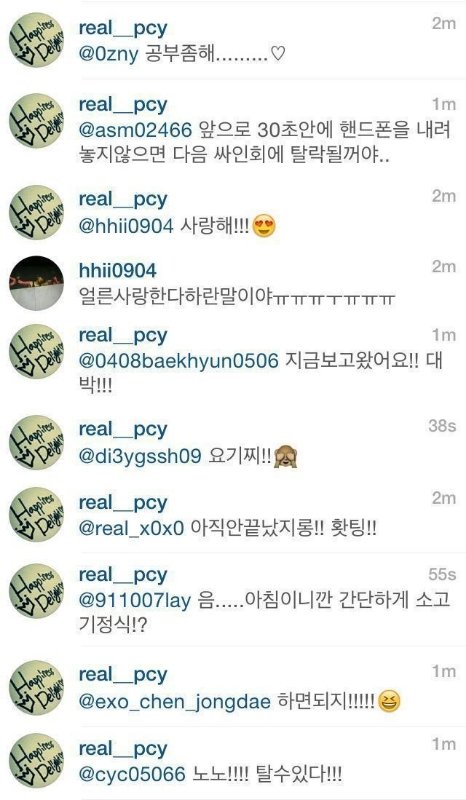Tap the see-no-evil monkey emoji
The width and height of the screenshot is (466, 800).
[x=285, y=456]
